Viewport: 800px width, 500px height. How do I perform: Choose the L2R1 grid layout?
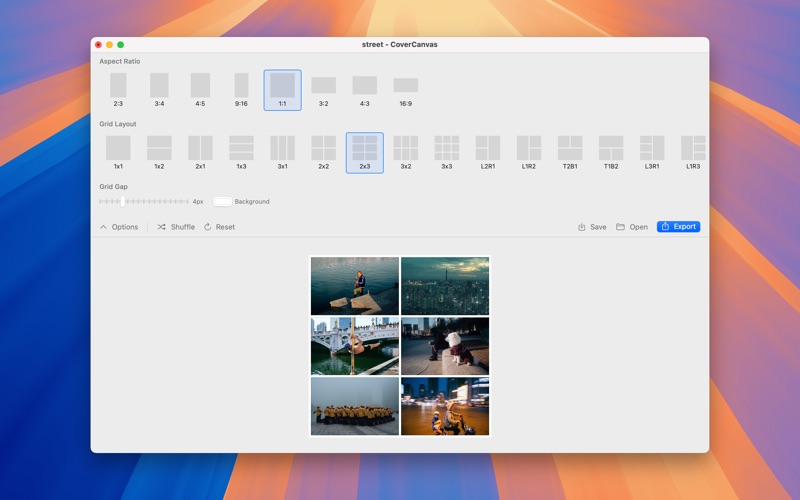[x=488, y=153]
